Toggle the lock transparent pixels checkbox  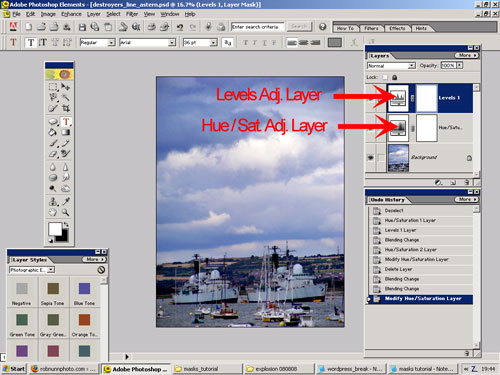[x=385, y=77]
